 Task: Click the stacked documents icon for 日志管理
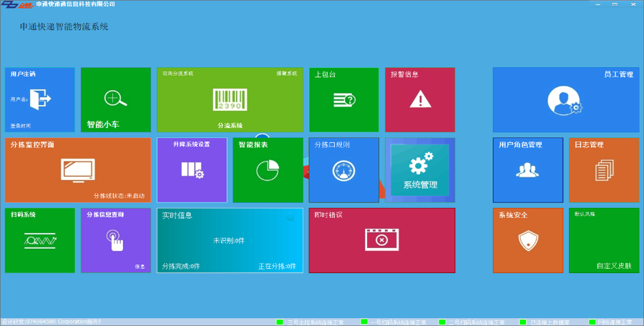[605, 170]
